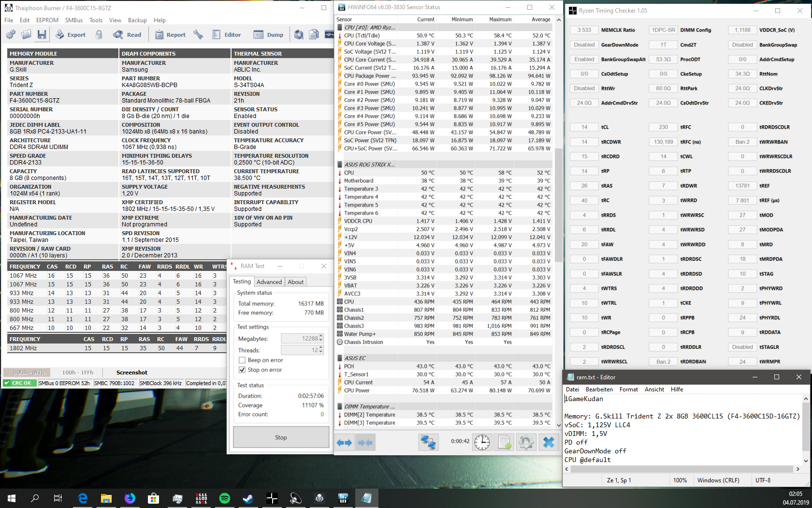Open the Report view in Thaiphoon Burner
Image resolution: width=812 pixels, height=508 pixels.
170,34
